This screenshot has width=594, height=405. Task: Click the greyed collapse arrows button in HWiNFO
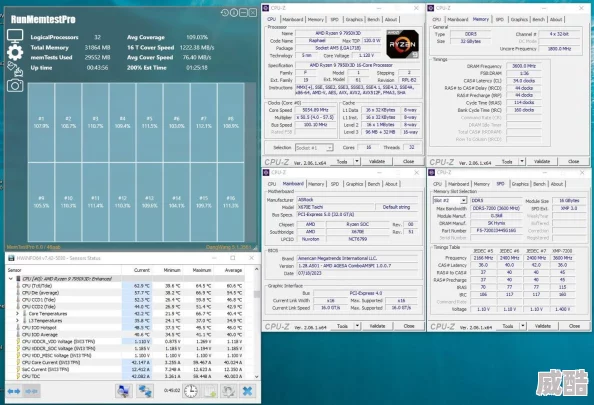[x=31, y=391]
